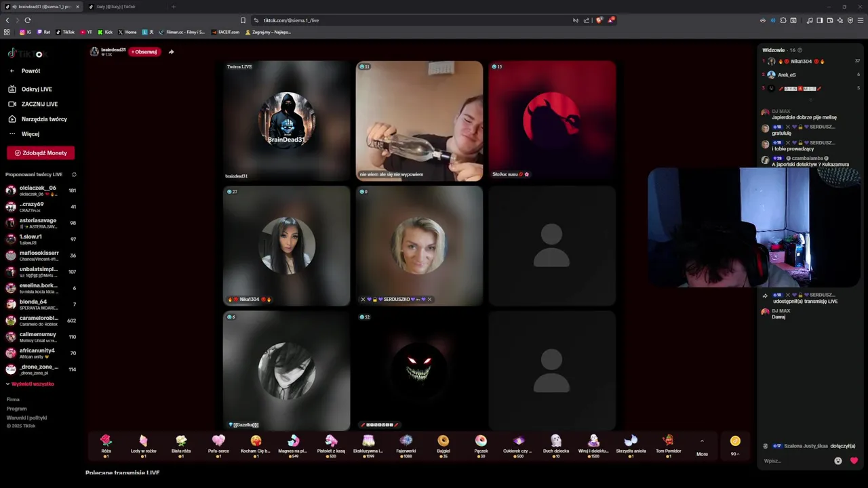Send the Duch dziecka gift

click(556, 446)
